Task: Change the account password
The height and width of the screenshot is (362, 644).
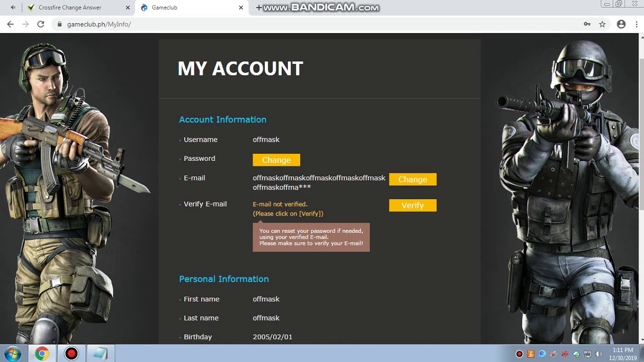Action: tap(276, 160)
